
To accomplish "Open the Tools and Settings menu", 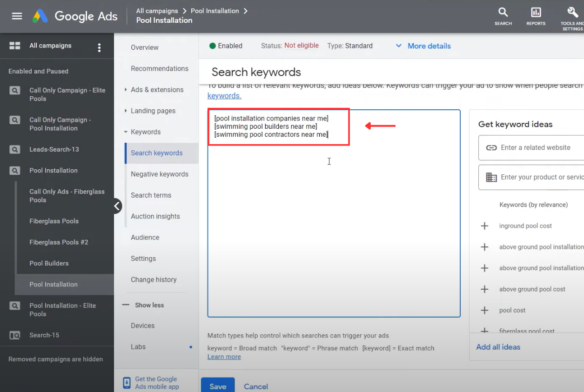I will coord(571,16).
